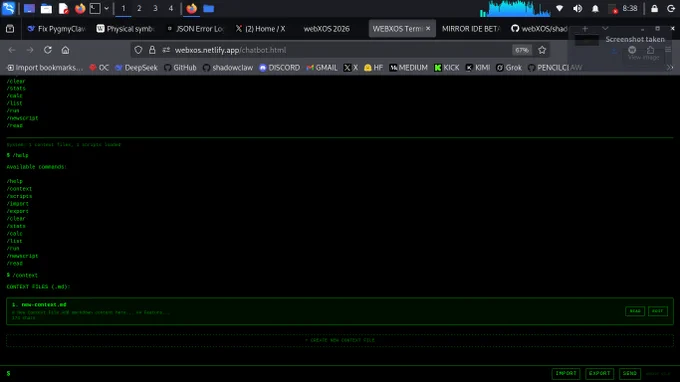Open the terminal emulator launcher

coord(95,9)
